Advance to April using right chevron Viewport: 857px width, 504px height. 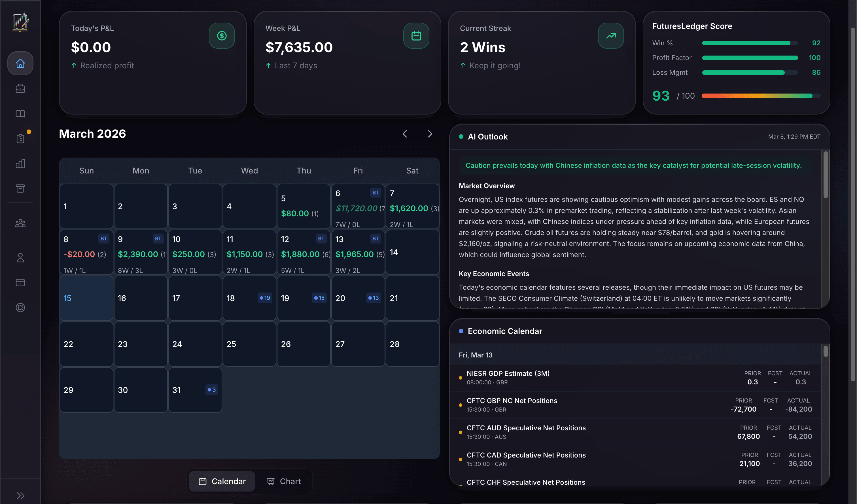click(x=430, y=134)
